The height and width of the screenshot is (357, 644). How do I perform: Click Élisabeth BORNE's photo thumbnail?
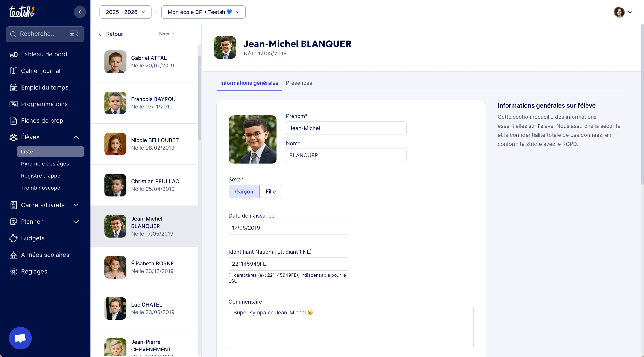coord(115,267)
